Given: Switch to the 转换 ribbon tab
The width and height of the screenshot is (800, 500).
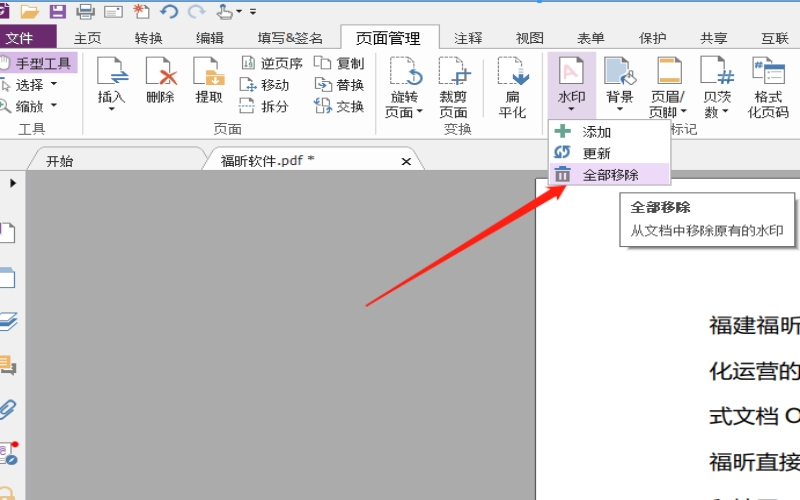Looking at the screenshot, I should tap(148, 38).
